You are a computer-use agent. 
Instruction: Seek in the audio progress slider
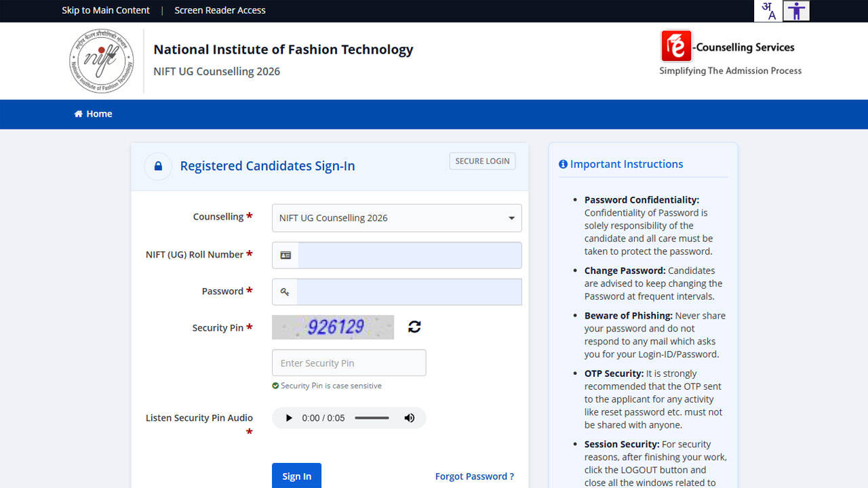(372, 418)
